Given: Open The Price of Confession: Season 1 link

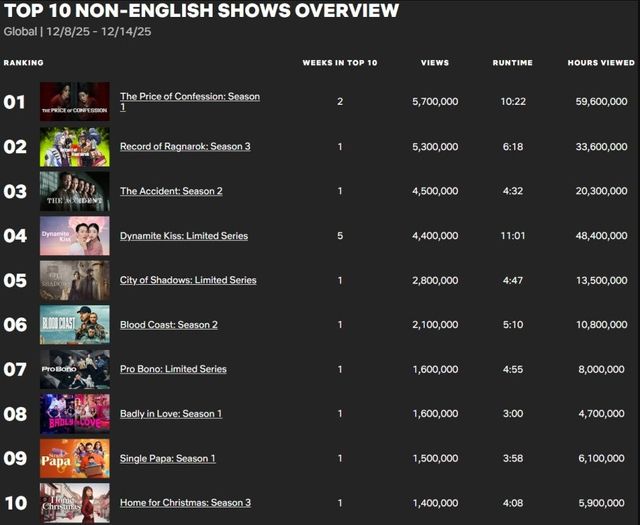Looking at the screenshot, I should pyautogui.click(x=189, y=97).
